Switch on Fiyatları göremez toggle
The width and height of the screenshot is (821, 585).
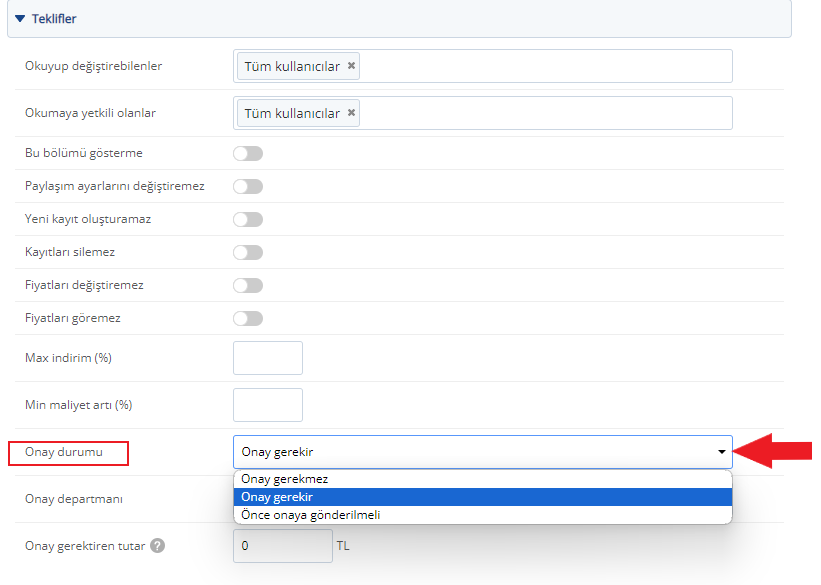tap(248, 318)
